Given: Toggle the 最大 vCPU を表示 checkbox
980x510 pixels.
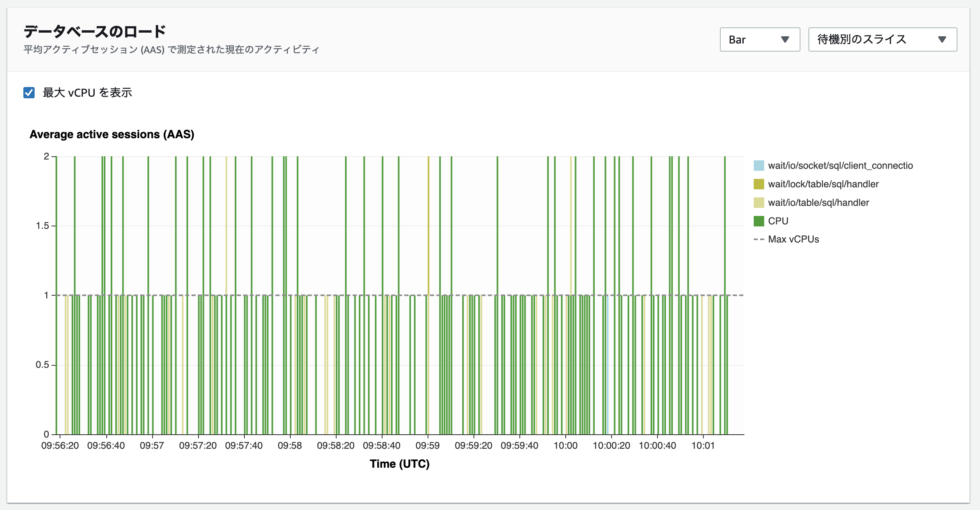Looking at the screenshot, I should point(29,93).
